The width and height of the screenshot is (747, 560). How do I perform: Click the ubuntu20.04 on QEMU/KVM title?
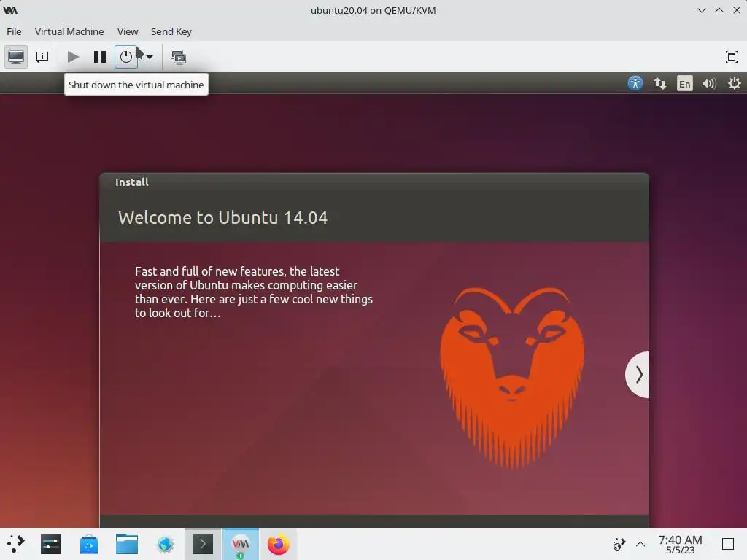(x=373, y=10)
